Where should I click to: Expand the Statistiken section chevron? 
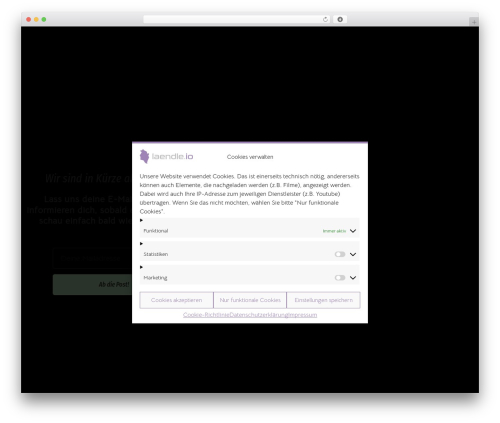353,254
